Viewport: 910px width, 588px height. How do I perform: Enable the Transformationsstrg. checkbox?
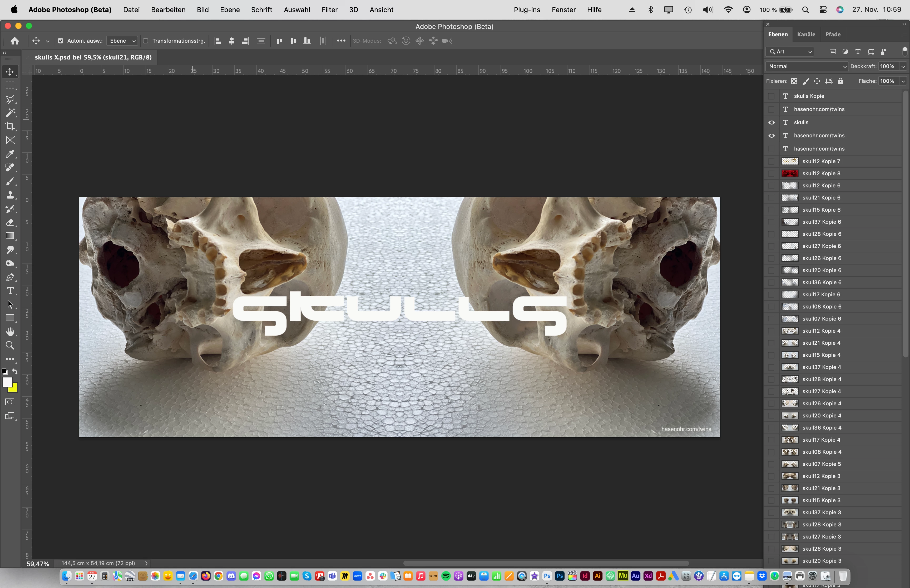coord(146,41)
